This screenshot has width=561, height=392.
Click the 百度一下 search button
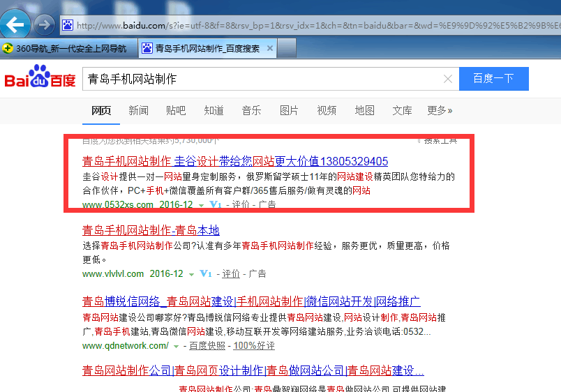click(x=494, y=79)
